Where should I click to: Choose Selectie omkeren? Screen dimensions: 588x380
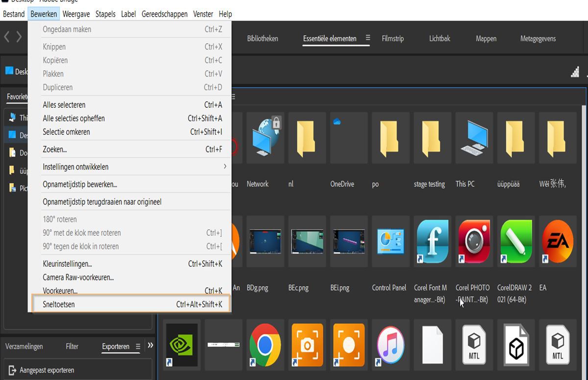132,132
